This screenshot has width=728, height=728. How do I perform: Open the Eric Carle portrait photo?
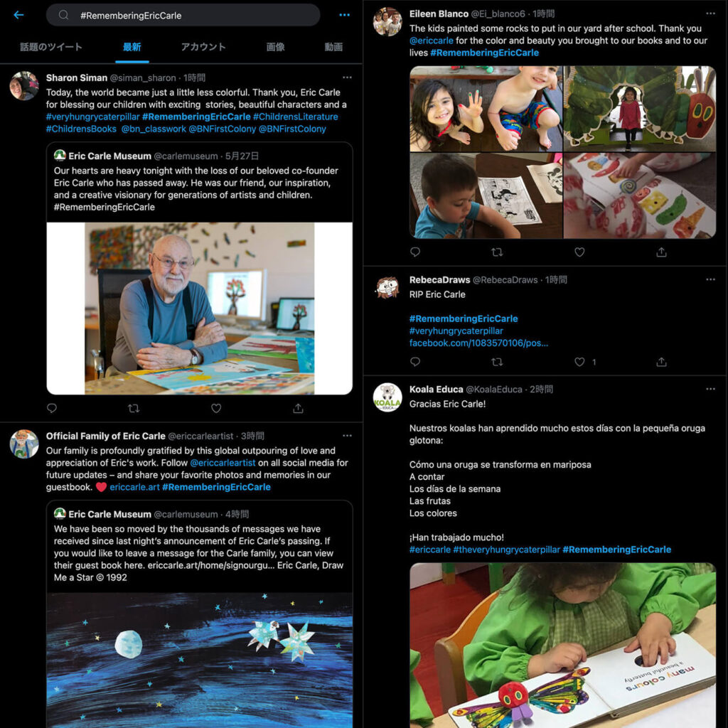(x=200, y=309)
